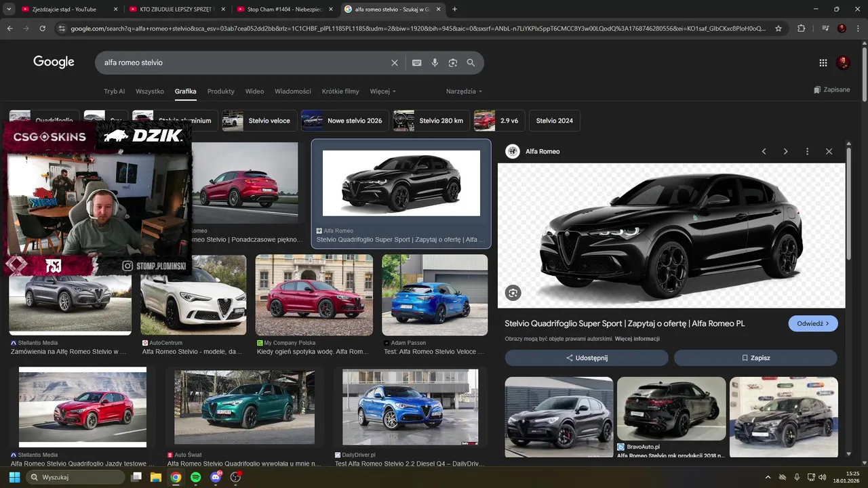Close the KTO ZBUDUJE LEPSZY SPRZĘT tab
Screen dimensions: 868x488
223,9
